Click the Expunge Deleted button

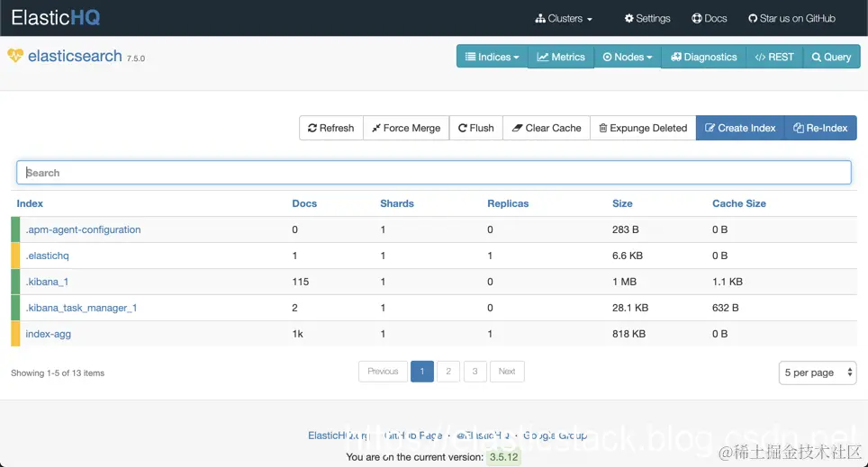click(x=643, y=128)
